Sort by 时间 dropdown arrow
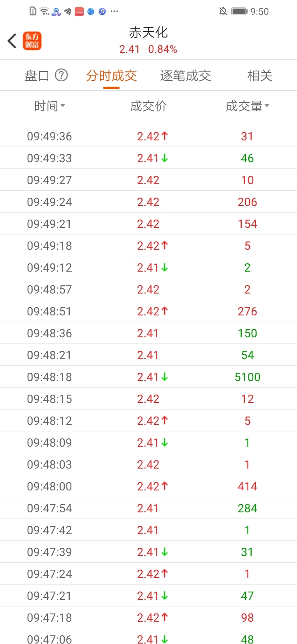 coord(63,106)
